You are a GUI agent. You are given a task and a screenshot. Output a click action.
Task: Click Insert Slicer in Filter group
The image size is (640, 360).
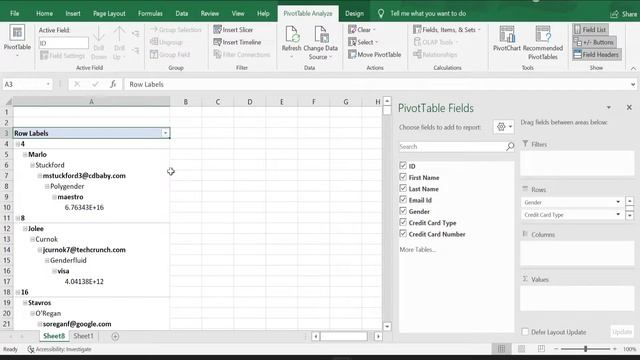pos(233,30)
